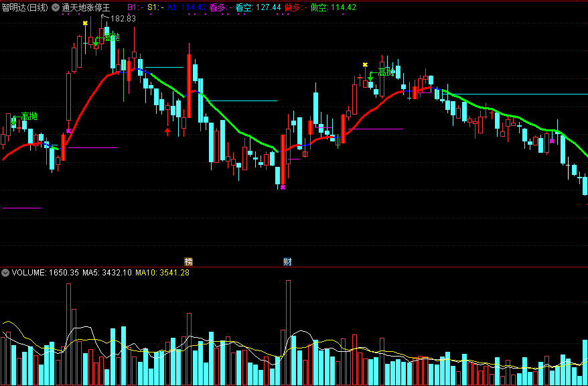This screenshot has height=386, width=588.
Task: Click the green 高抛 arrow below the 182.83 label
Action: click(96, 42)
